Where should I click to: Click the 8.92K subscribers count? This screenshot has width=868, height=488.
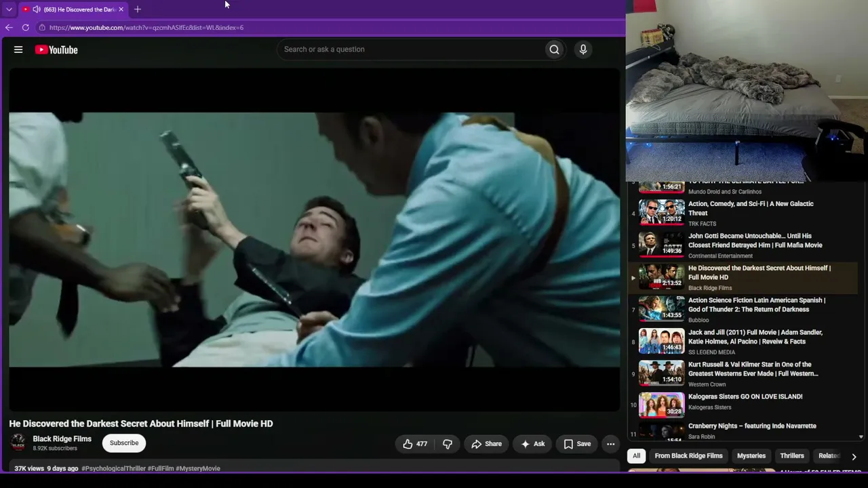55,449
